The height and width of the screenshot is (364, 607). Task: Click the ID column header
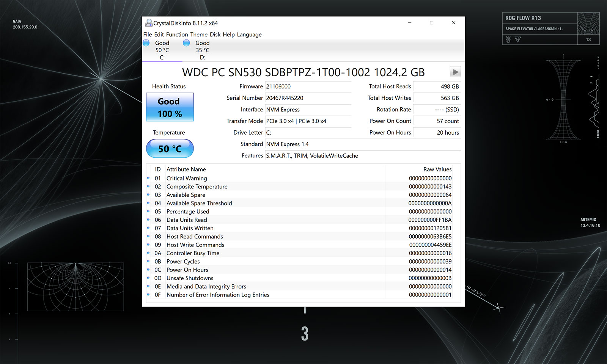coord(158,169)
